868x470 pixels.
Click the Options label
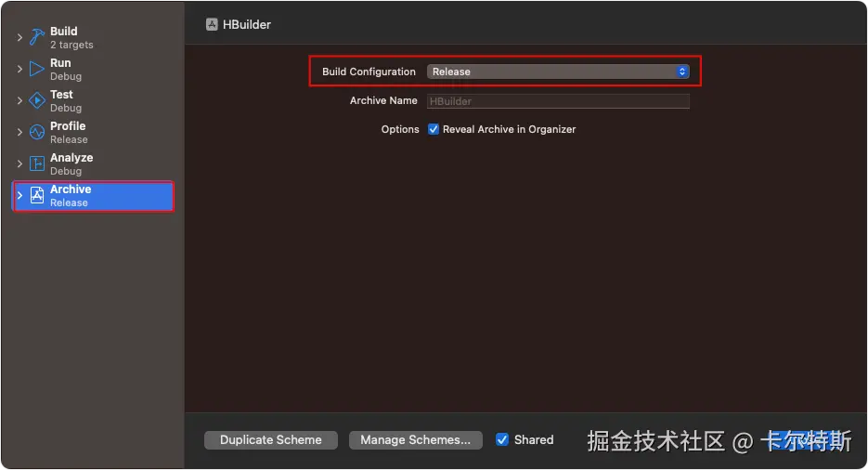400,129
